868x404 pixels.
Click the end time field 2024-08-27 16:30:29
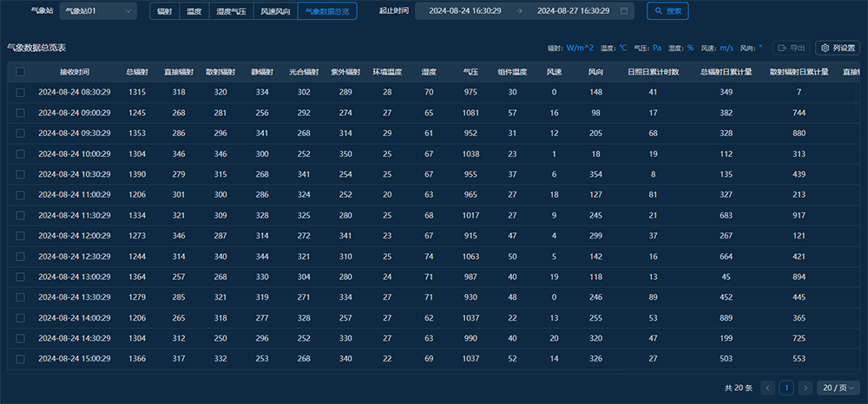[x=573, y=11]
